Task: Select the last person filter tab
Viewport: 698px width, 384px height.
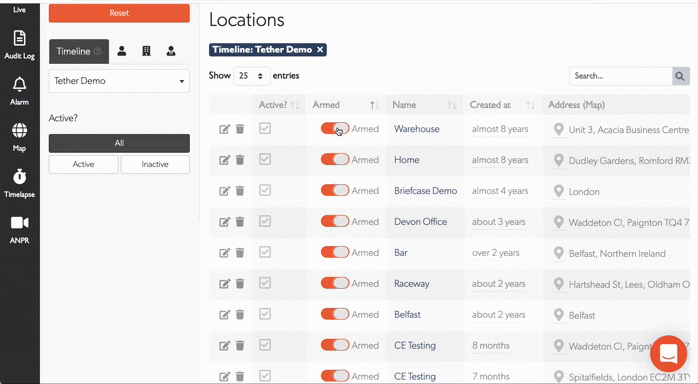Action: 171,51
